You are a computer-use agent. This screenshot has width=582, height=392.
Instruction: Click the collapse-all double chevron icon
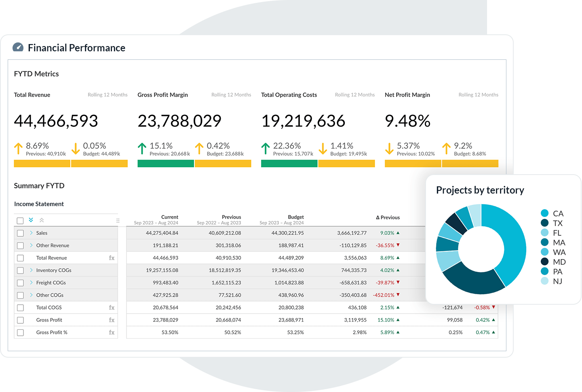(x=42, y=220)
